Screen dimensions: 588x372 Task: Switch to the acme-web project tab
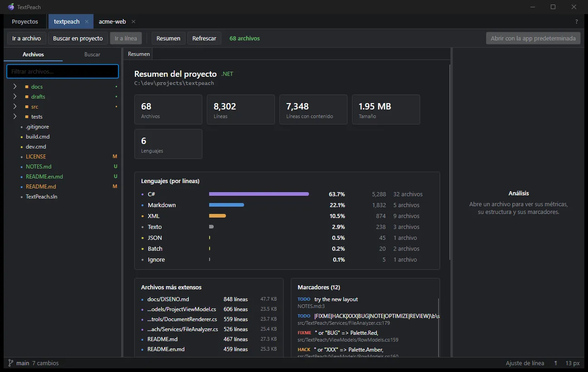click(x=112, y=21)
